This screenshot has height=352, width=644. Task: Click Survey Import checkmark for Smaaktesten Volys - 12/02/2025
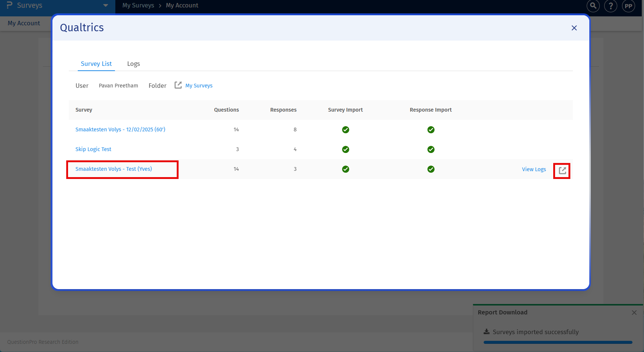click(x=346, y=129)
